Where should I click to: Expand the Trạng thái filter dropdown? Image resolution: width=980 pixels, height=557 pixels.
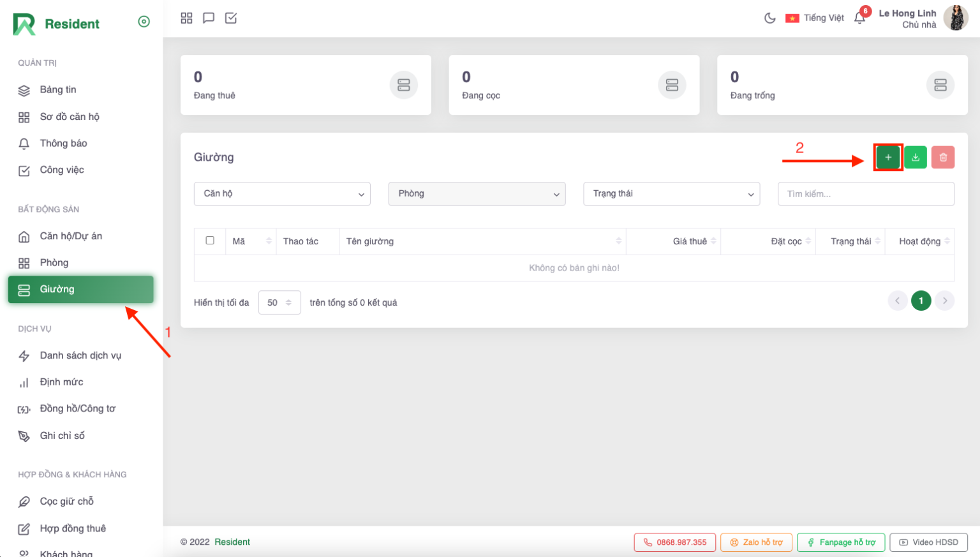click(671, 194)
